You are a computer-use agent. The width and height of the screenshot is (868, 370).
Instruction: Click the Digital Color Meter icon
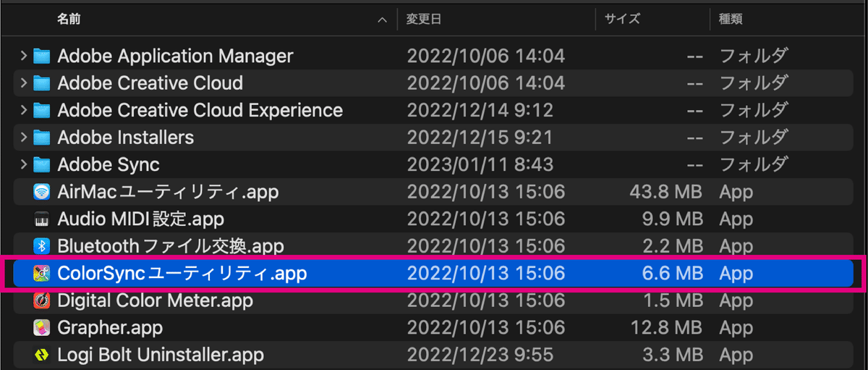click(x=42, y=300)
